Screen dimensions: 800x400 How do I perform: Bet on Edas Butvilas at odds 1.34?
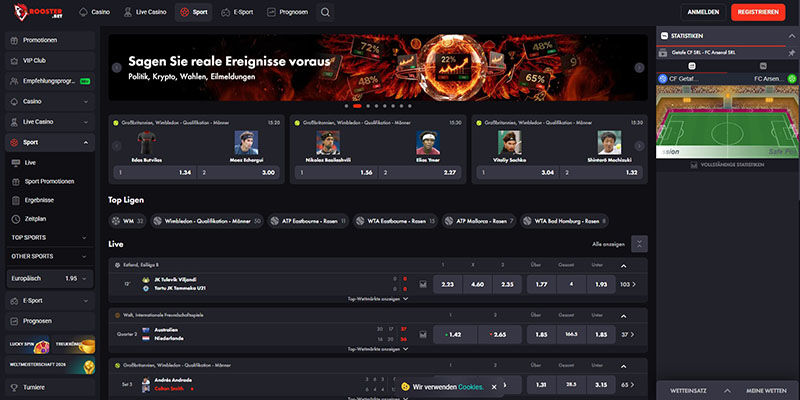(154, 173)
